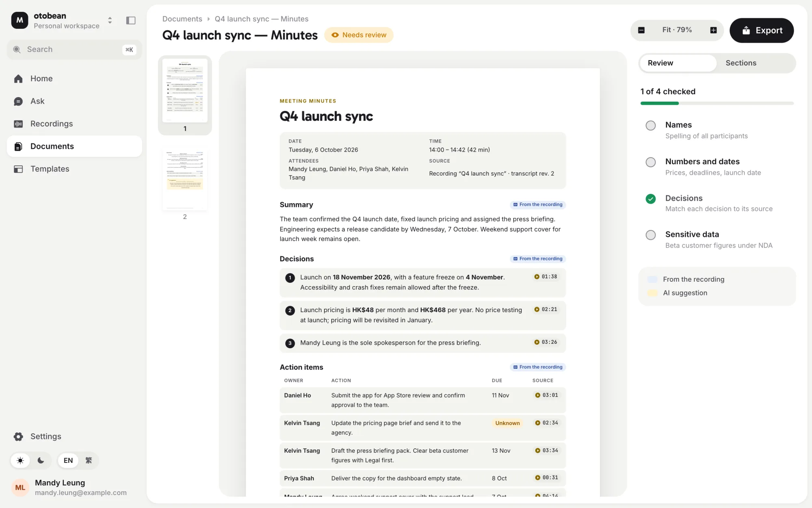
Task: Click the Unknown due date badge
Action: click(x=508, y=423)
